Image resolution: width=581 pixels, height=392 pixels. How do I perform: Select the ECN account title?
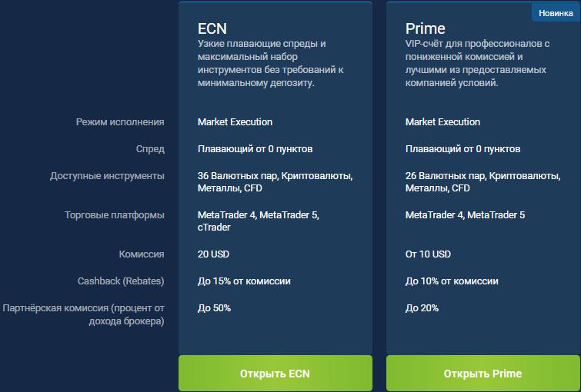[x=212, y=29]
